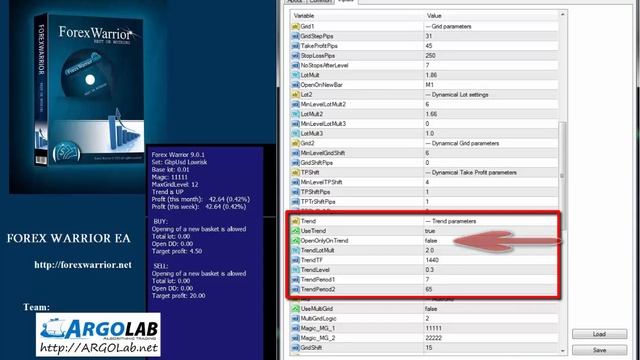Click the '— Trend parameters' value cell
Viewport: 640px width, 360px height.
pos(491,221)
